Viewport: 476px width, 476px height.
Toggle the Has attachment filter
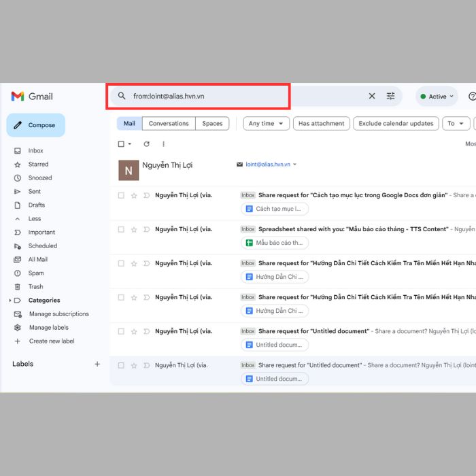[x=322, y=124]
